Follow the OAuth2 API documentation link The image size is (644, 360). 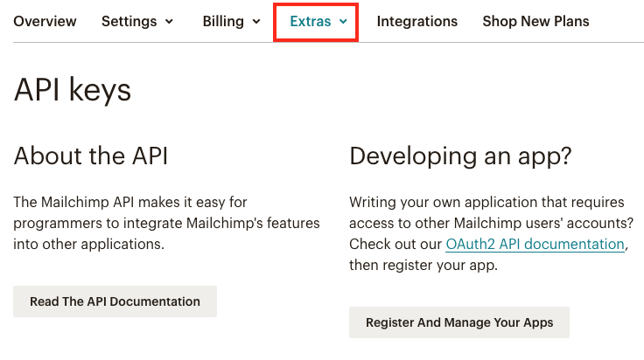pos(535,244)
